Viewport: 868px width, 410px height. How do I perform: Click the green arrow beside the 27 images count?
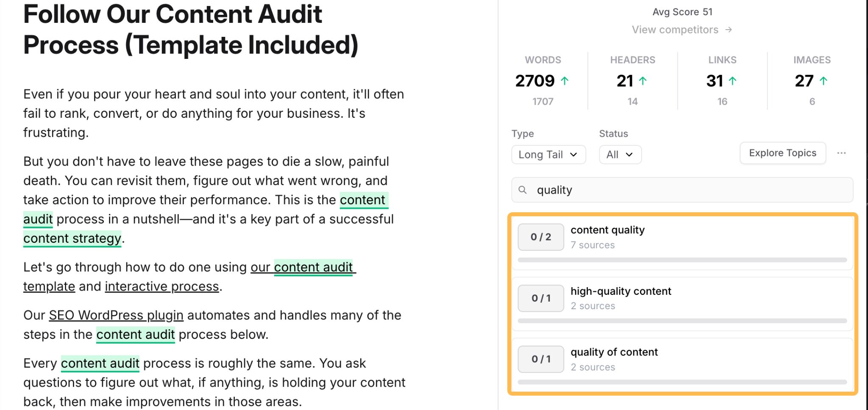pyautogui.click(x=823, y=81)
